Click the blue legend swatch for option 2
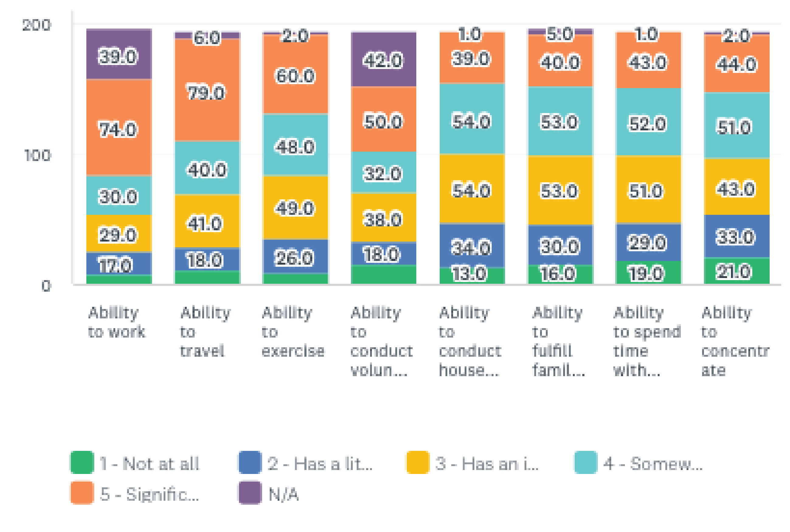Viewport: 790px width, 532px height. [x=250, y=462]
